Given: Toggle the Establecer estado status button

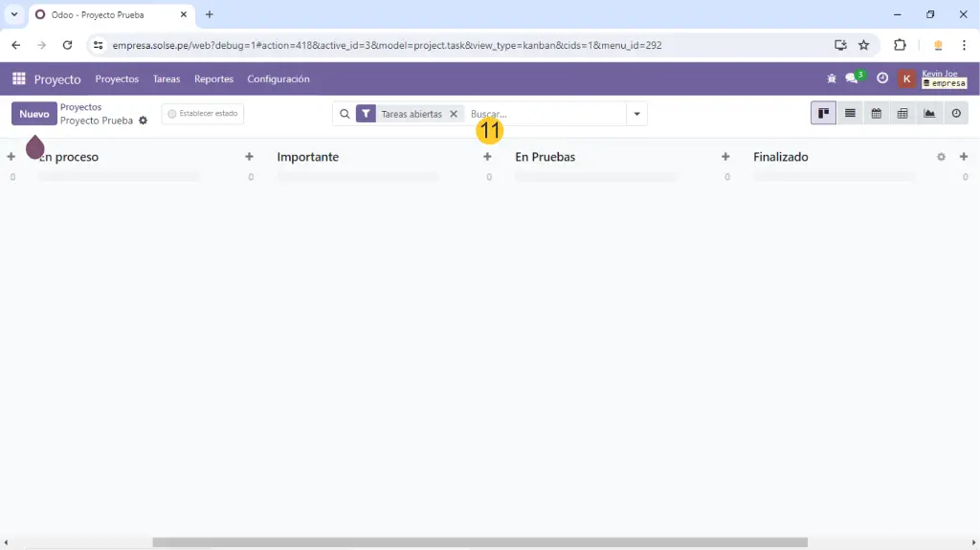Looking at the screenshot, I should tap(203, 114).
